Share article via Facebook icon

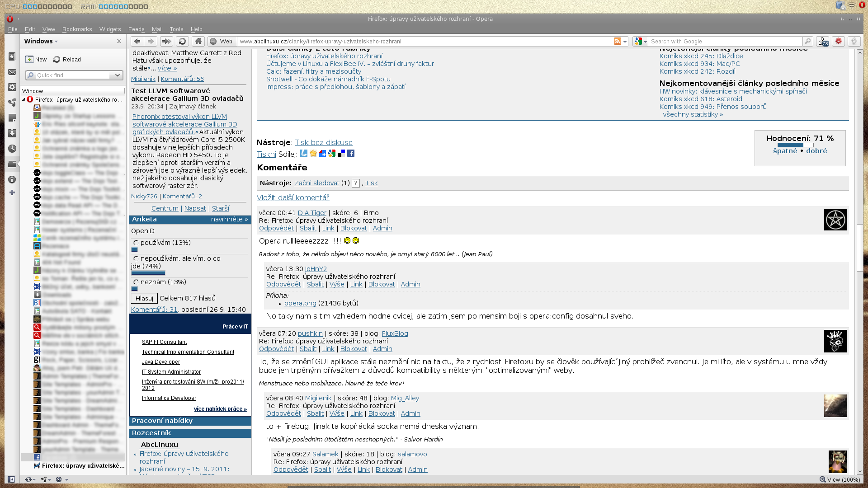coord(351,154)
